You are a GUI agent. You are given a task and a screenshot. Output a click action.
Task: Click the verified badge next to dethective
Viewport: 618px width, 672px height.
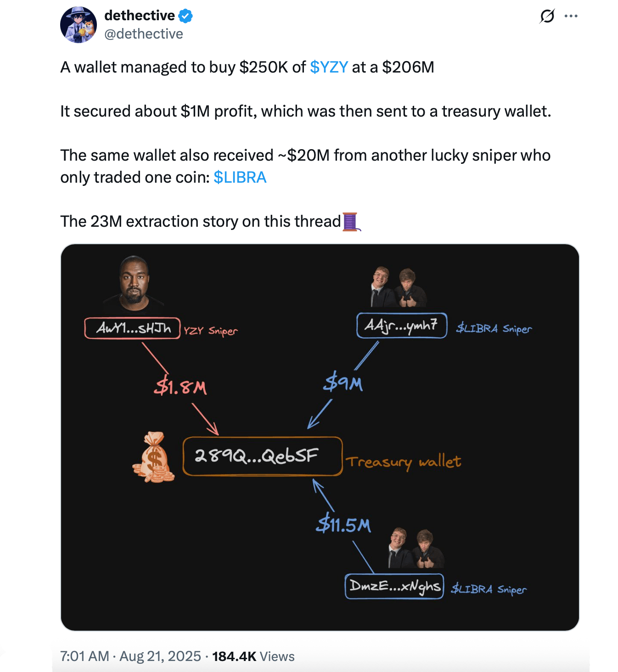pyautogui.click(x=185, y=15)
